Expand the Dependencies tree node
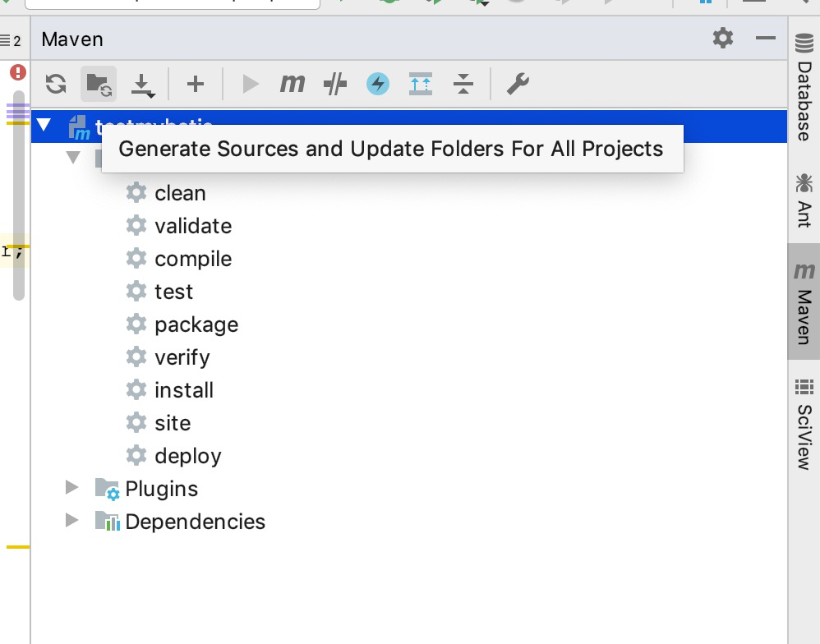Screen dimensions: 820x644 pos(72,521)
